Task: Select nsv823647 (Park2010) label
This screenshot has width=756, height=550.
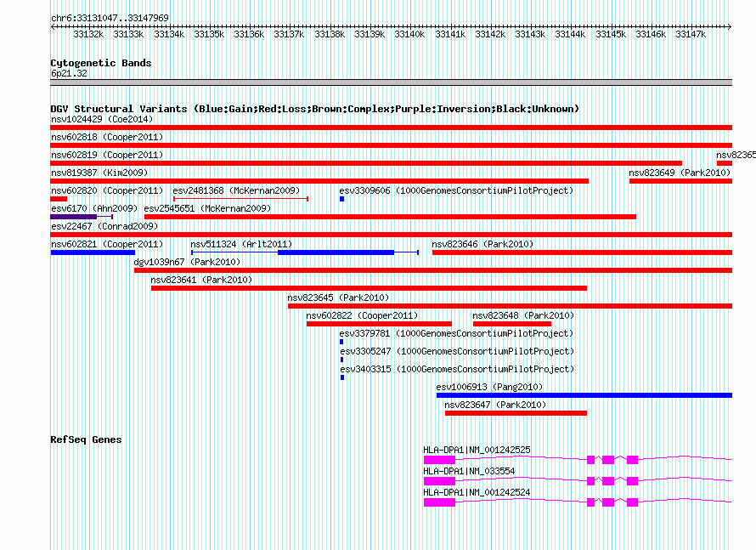Action: (x=495, y=405)
